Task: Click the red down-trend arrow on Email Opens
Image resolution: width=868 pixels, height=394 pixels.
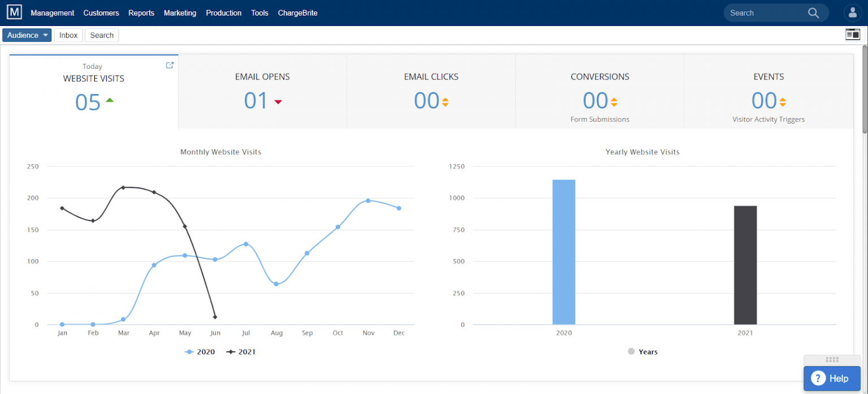Action: 277,103
